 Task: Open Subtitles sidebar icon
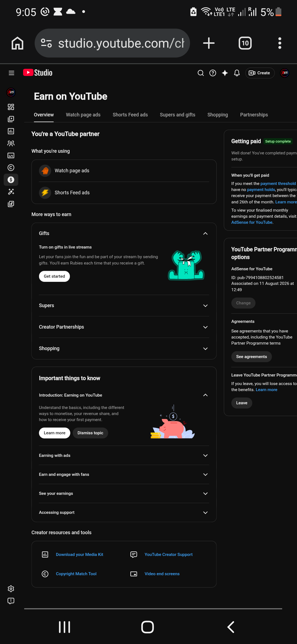click(11, 155)
